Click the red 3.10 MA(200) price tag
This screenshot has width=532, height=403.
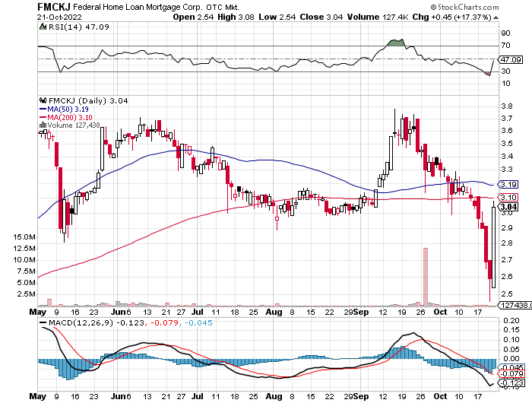(x=509, y=197)
